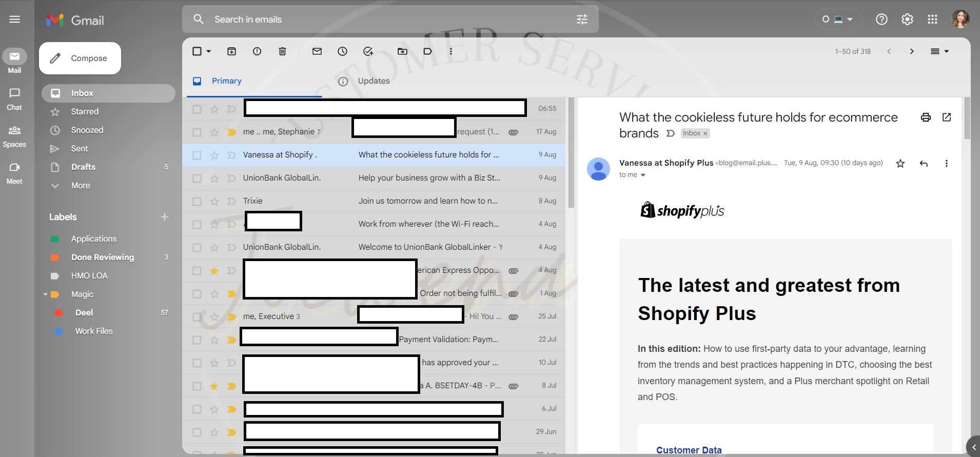Click the reading pane vertical scrollbar
This screenshot has width=980, height=457.
point(967,118)
